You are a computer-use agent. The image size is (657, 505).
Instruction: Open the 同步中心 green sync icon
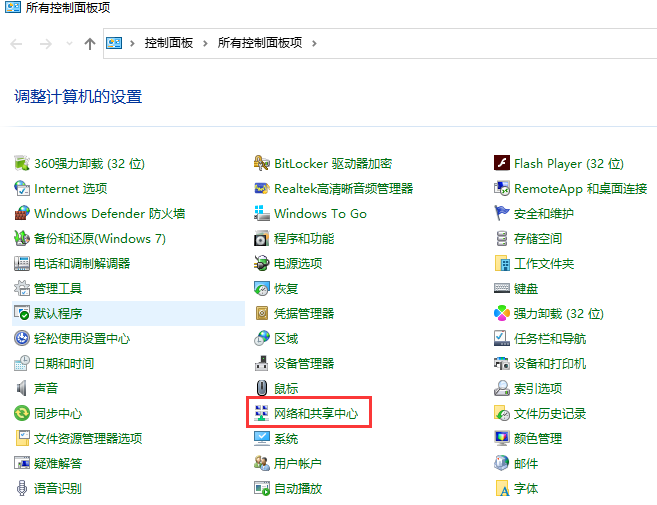(23, 413)
